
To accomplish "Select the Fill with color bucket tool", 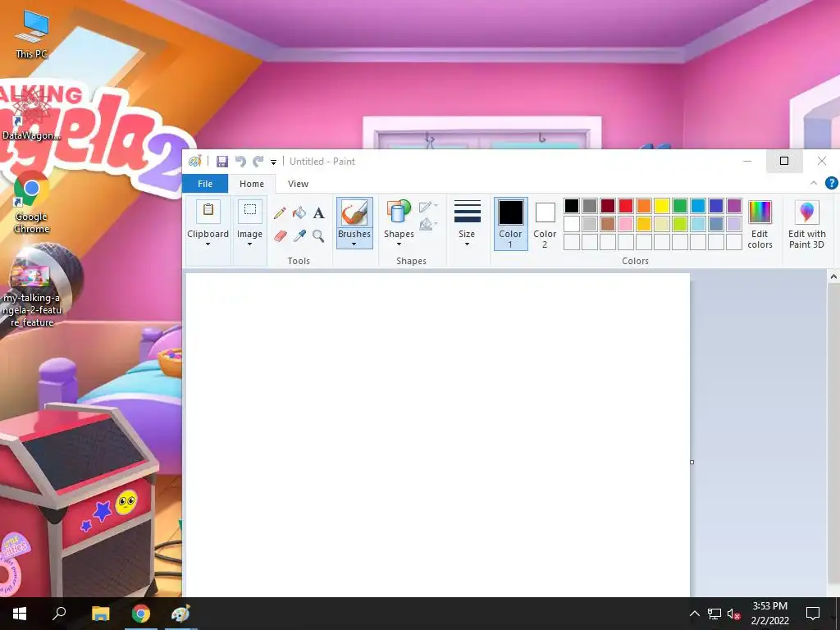I will pos(299,213).
